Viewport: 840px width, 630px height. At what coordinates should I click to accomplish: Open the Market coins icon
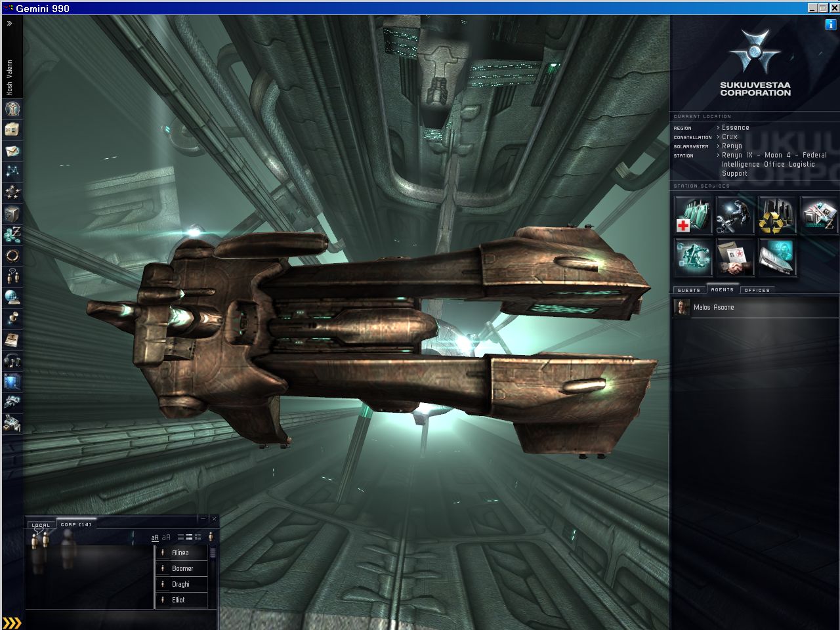pos(12,234)
